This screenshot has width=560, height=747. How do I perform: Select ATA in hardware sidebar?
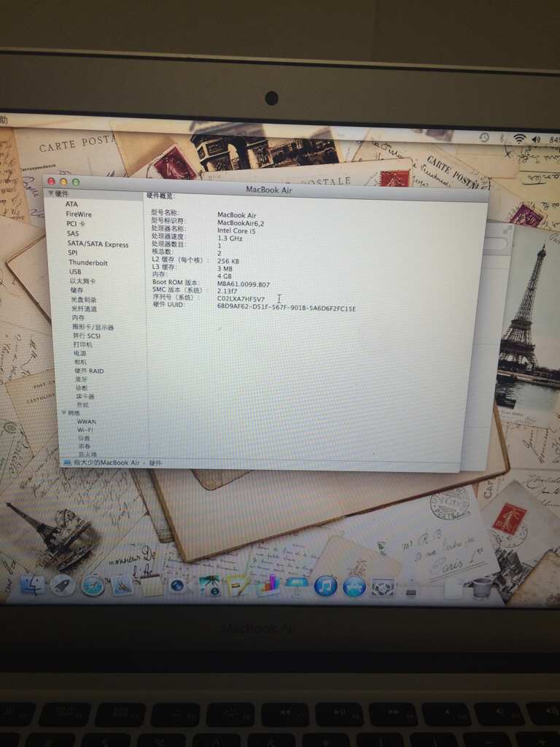72,204
